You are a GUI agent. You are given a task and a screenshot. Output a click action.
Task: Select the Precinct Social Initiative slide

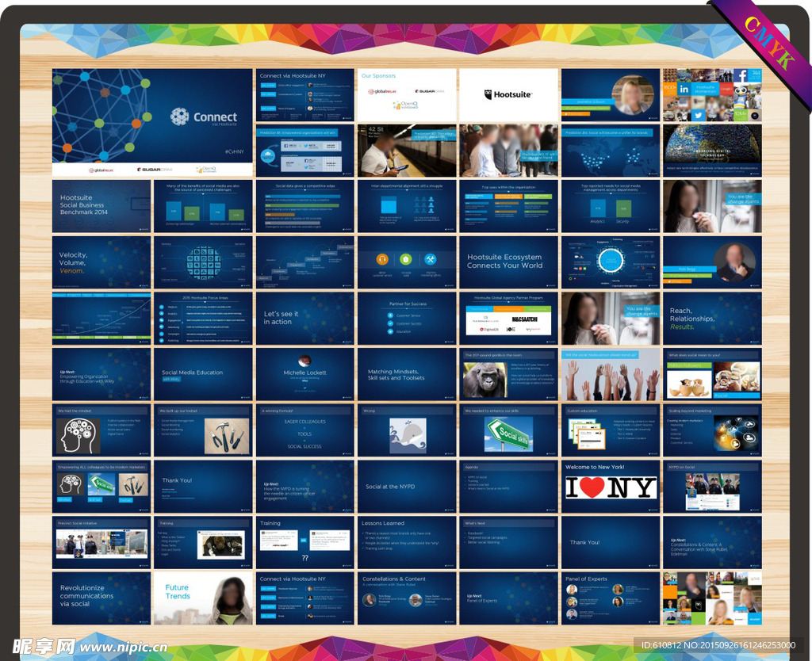pos(101,542)
